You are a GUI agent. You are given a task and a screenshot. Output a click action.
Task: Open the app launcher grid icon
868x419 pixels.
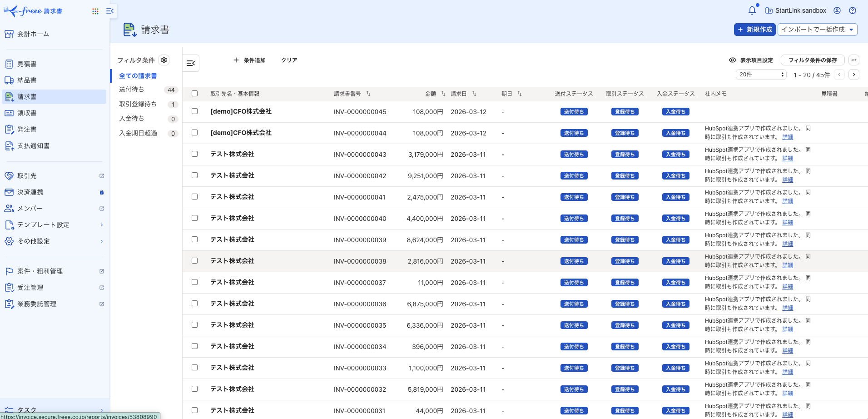coord(95,11)
